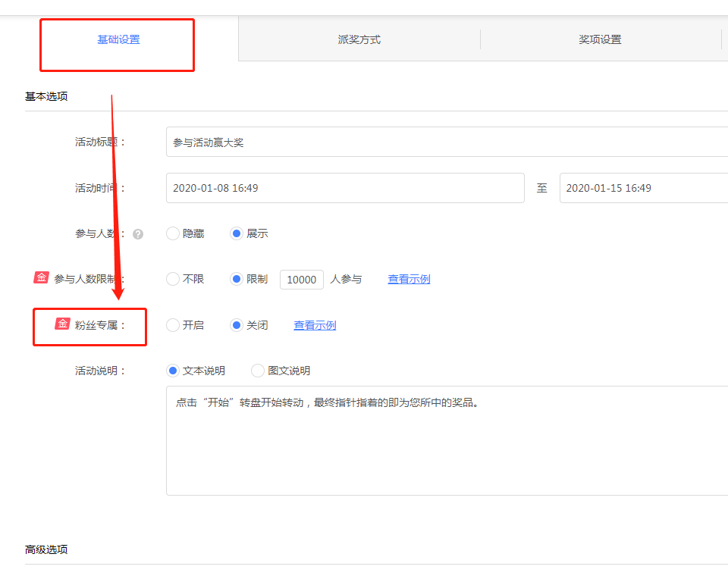Click the 金 badge beside 粉丝专属
The height and width of the screenshot is (579, 728).
click(x=62, y=324)
